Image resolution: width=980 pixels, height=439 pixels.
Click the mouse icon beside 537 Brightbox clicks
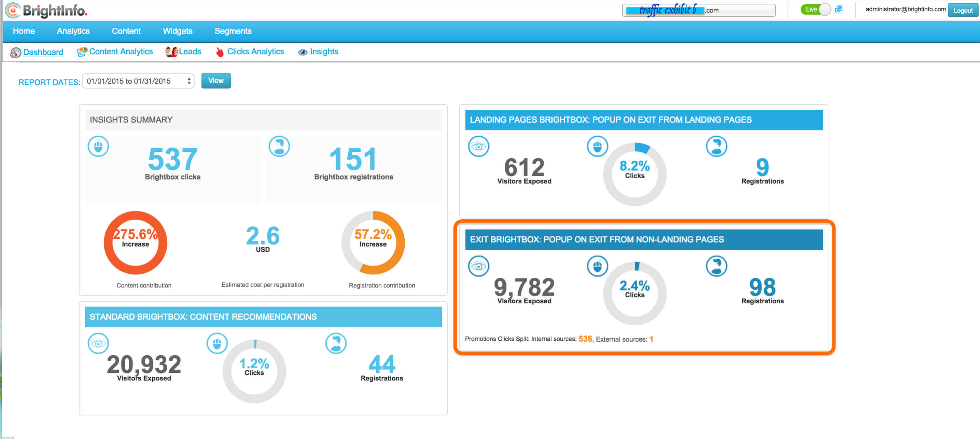pyautogui.click(x=99, y=146)
